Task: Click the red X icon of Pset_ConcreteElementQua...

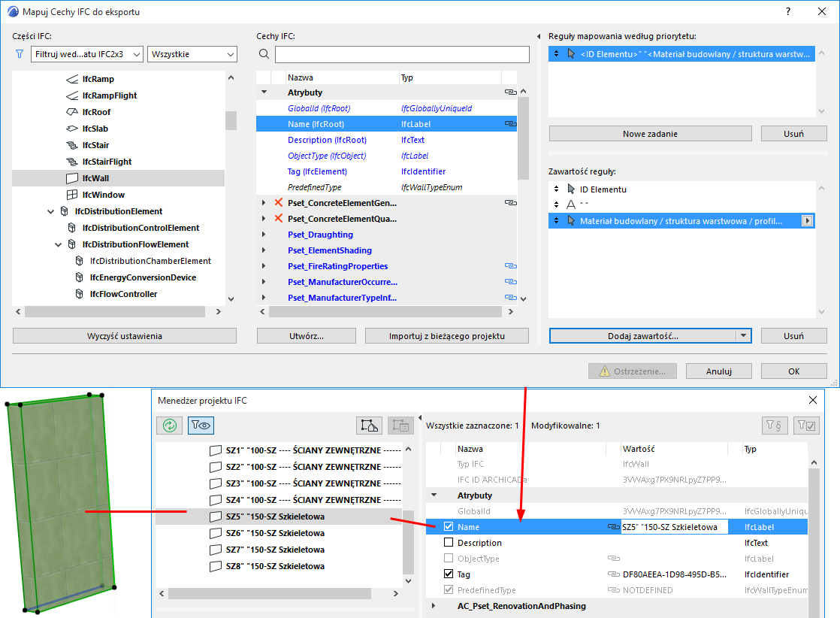Action: (279, 219)
